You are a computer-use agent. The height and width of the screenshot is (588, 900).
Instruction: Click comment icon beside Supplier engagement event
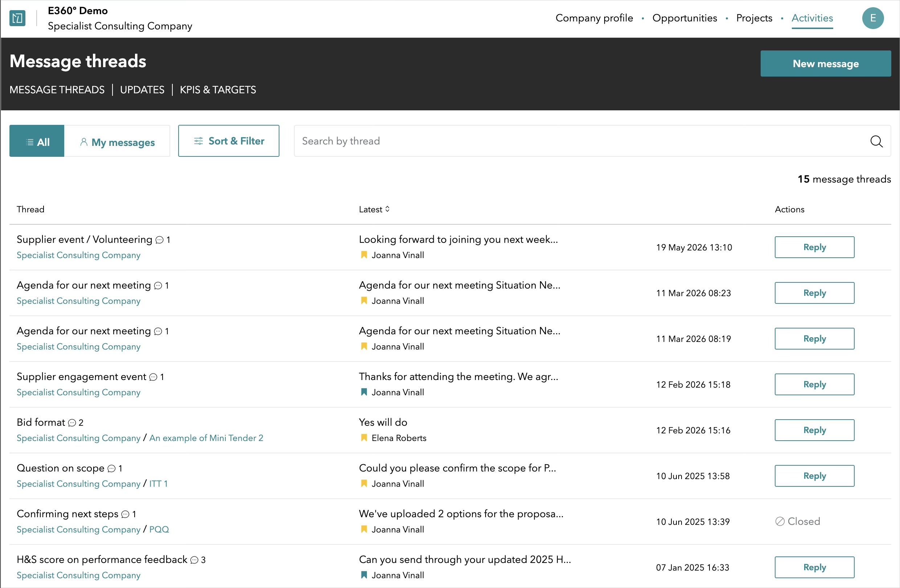[x=153, y=377]
